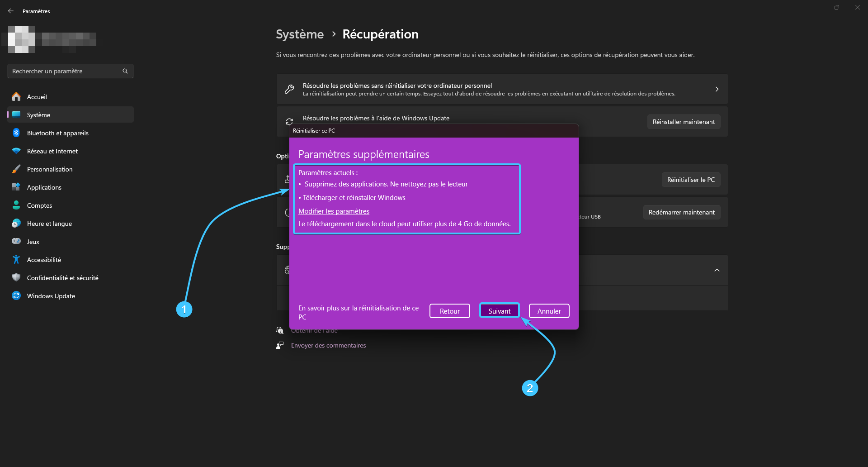Click the Windows Update refresh arrows icon
Image resolution: width=868 pixels, height=467 pixels.
click(x=289, y=121)
